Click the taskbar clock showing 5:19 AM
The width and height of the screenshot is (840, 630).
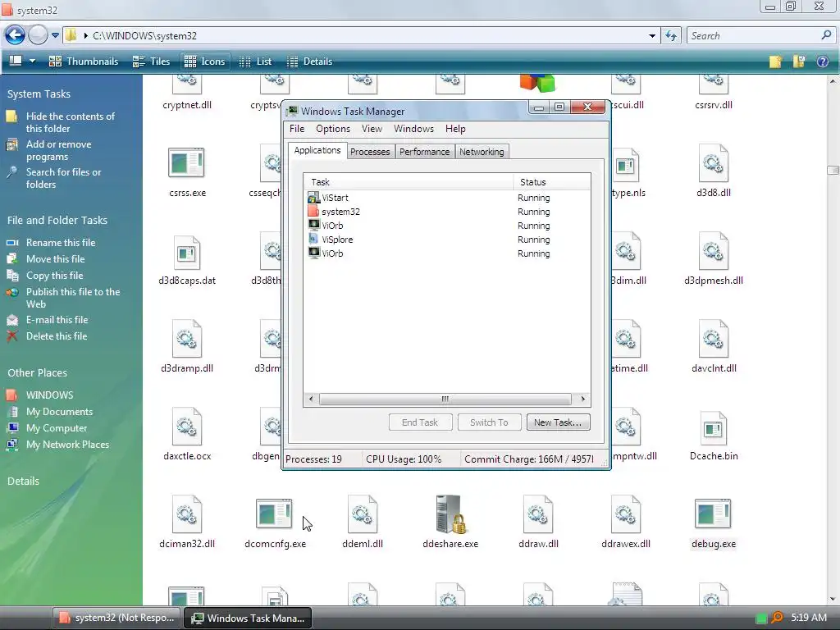click(x=808, y=618)
